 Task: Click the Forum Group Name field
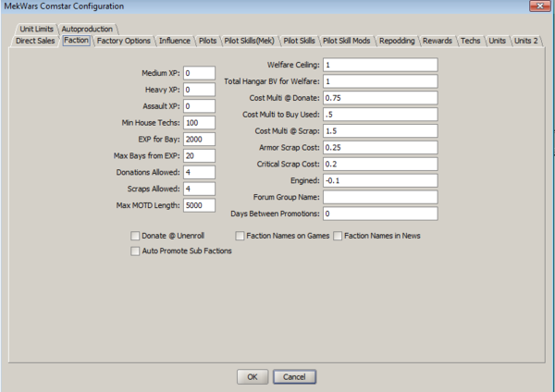(379, 197)
